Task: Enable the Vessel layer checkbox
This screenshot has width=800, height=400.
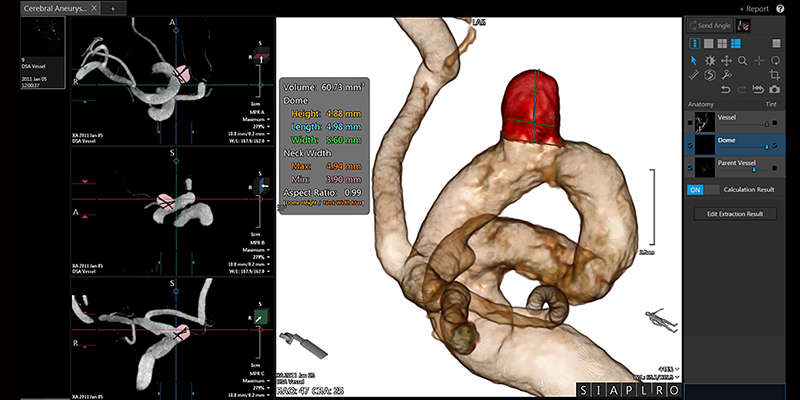Action: point(691,121)
